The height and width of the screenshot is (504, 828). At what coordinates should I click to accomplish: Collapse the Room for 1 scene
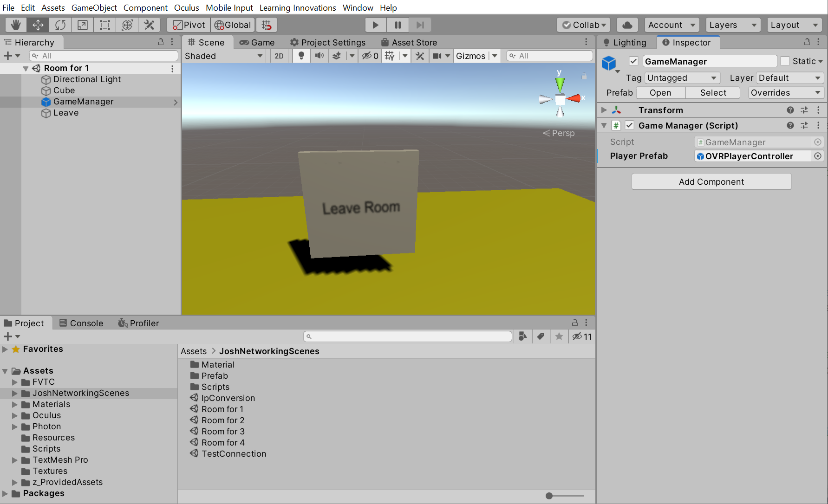pos(26,68)
